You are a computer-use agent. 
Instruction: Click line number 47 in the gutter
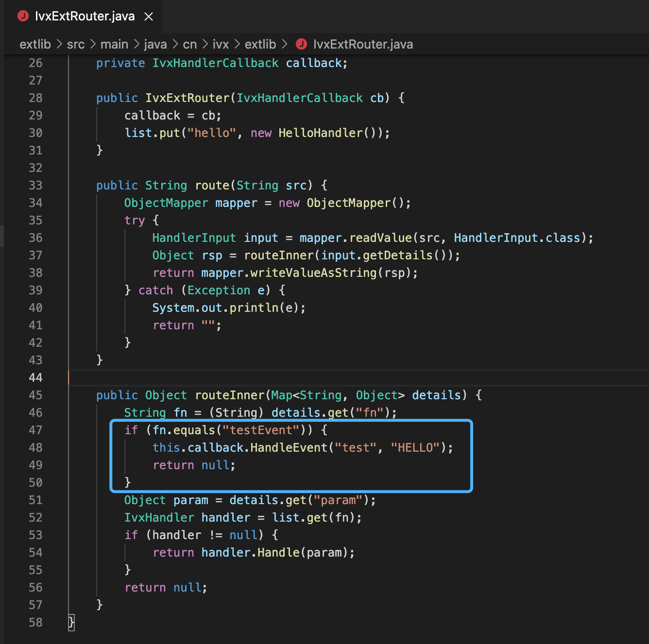tap(35, 430)
